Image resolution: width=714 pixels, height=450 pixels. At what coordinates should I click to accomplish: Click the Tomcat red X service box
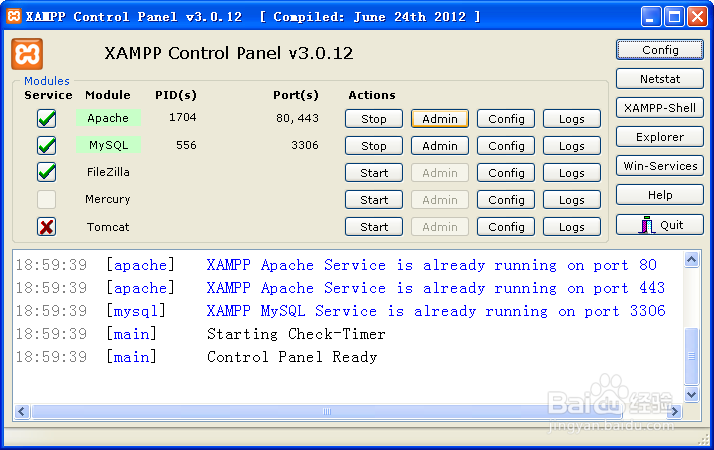tap(46, 226)
